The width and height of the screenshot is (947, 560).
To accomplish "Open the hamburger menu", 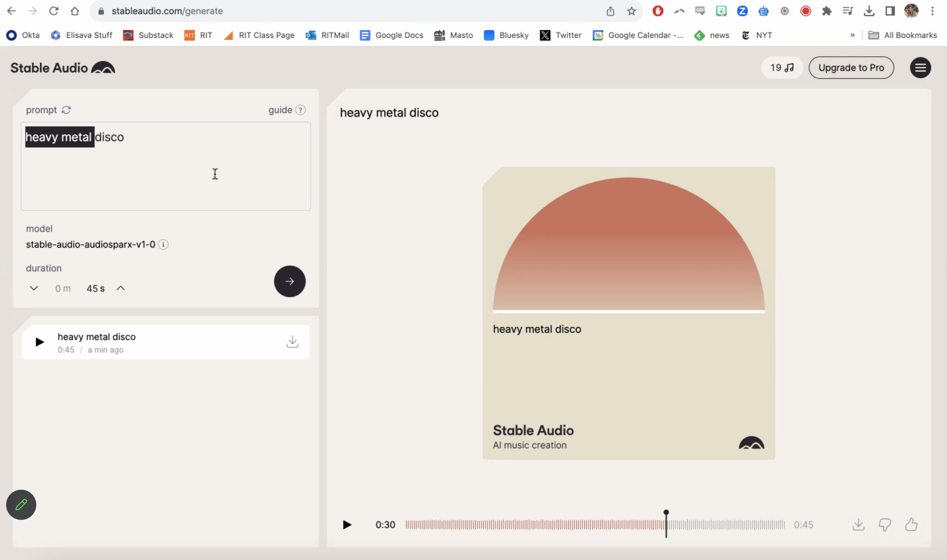I will tap(920, 68).
